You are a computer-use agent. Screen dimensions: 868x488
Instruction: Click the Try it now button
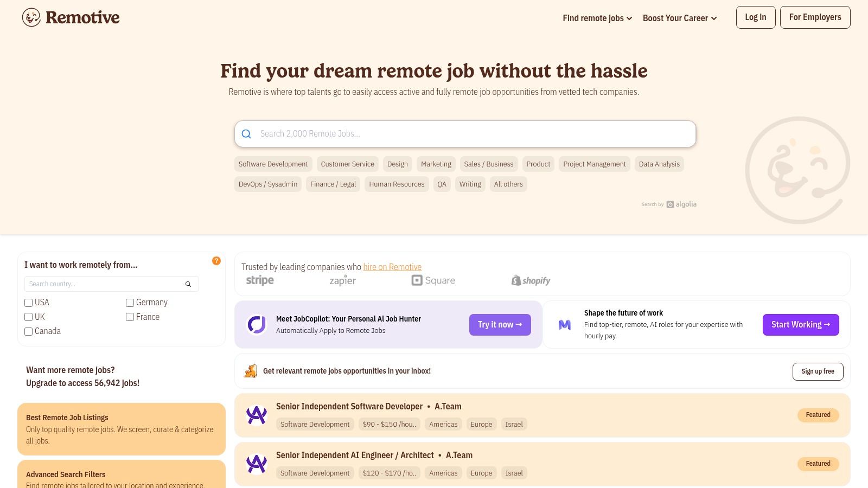tap(500, 324)
